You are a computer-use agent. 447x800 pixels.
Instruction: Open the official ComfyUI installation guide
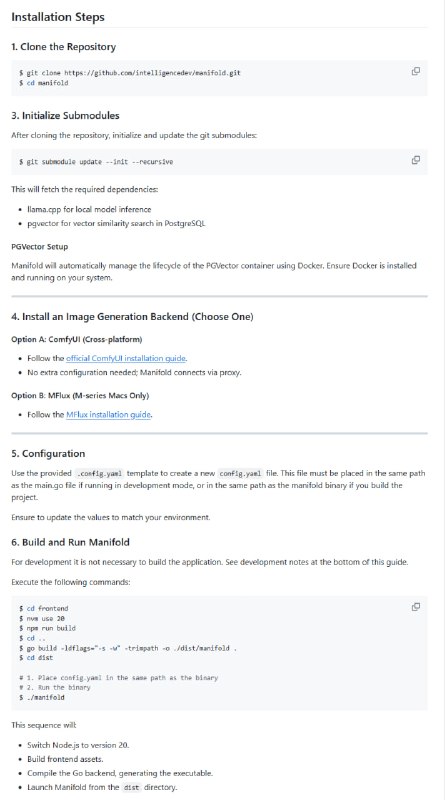coord(126,358)
